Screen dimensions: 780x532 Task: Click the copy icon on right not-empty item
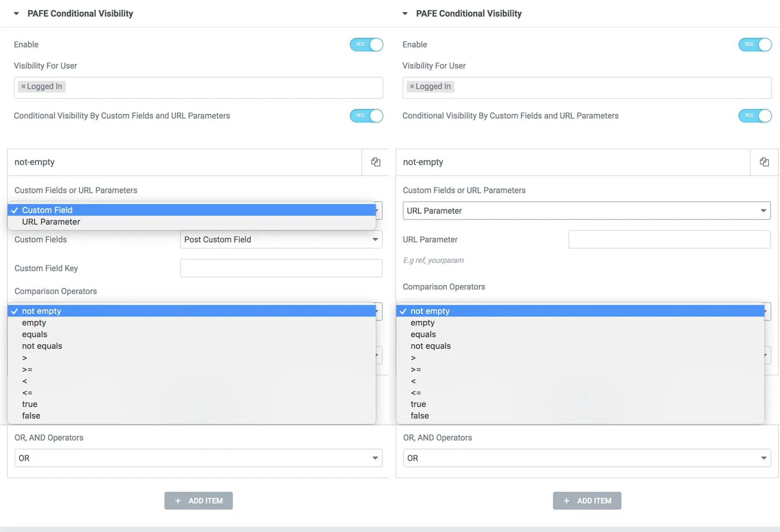click(x=764, y=162)
